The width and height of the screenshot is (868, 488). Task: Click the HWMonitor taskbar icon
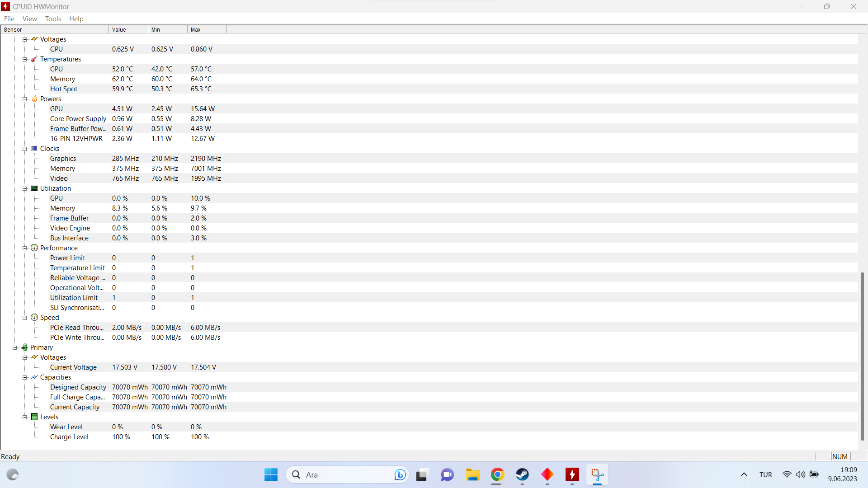[572, 475]
